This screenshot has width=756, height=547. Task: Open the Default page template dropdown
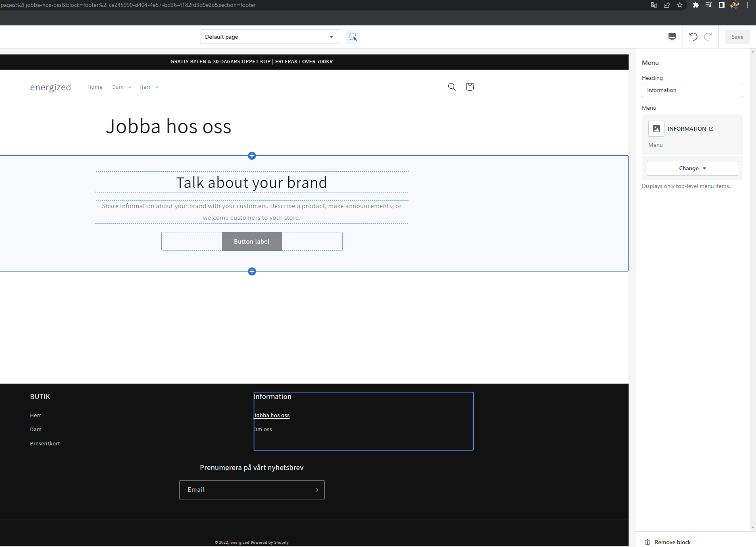click(269, 37)
